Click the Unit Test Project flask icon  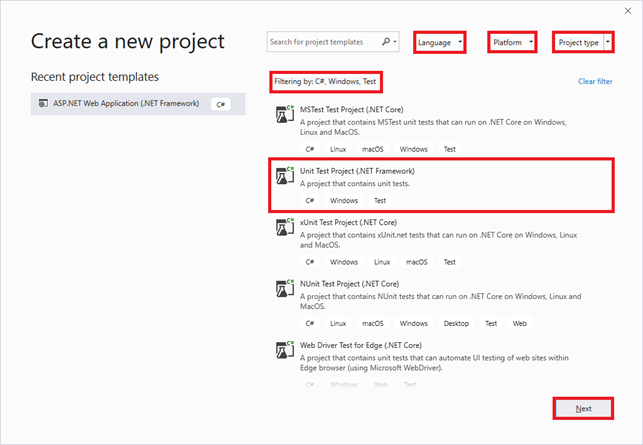tap(285, 176)
